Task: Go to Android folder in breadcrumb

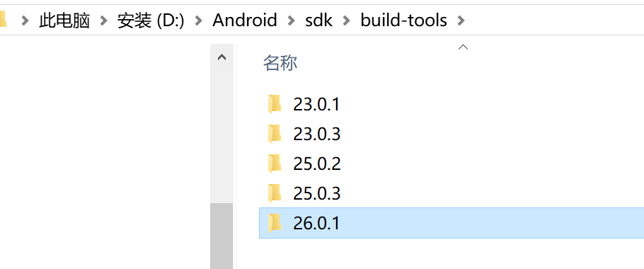Action: click(245, 20)
